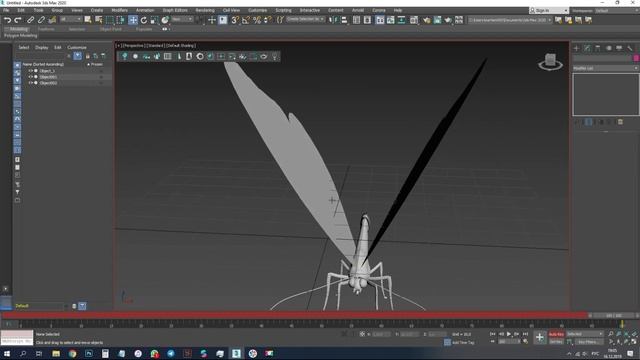
Task: Switch to the Modify panel tab
Action: click(x=587, y=48)
